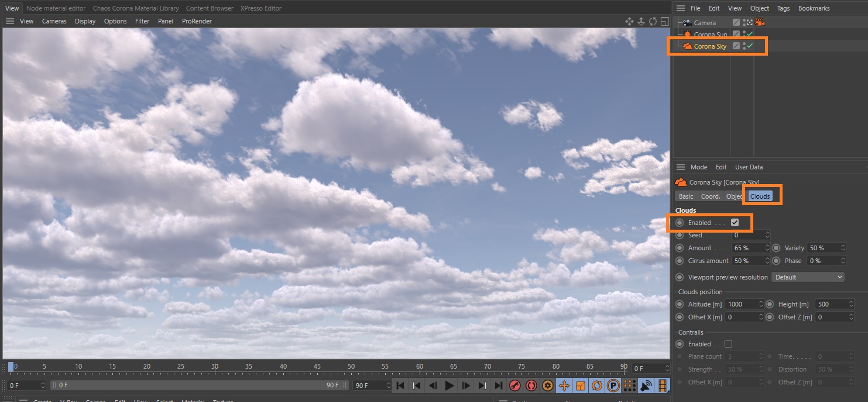The height and width of the screenshot is (402, 868).
Task: Open the Content Browser
Action: pyautogui.click(x=210, y=8)
